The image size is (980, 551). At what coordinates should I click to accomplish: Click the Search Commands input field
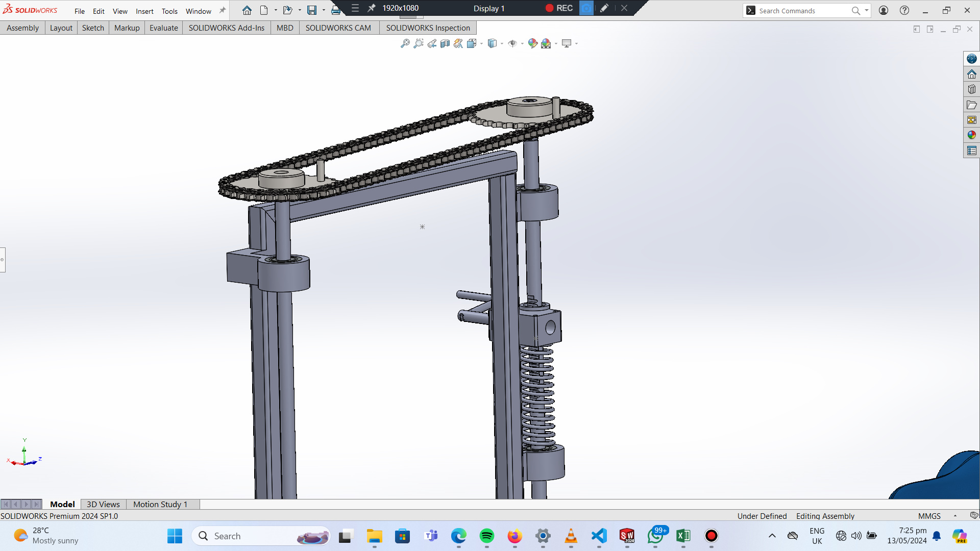point(801,11)
